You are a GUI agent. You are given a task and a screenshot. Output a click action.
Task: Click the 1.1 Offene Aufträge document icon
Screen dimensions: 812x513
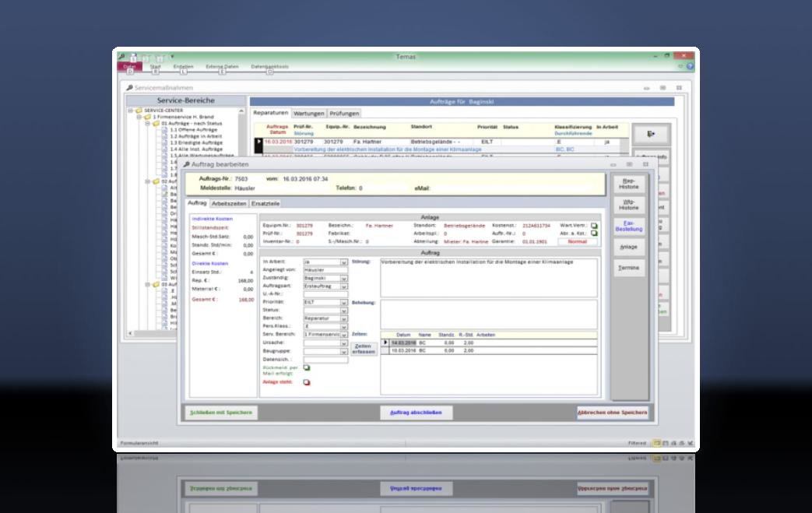tap(165, 129)
